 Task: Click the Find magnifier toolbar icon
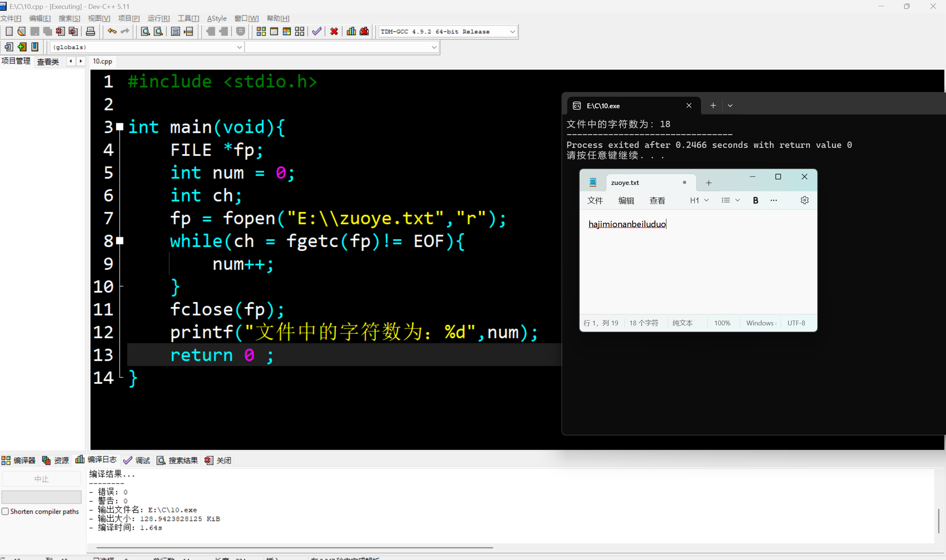(145, 32)
